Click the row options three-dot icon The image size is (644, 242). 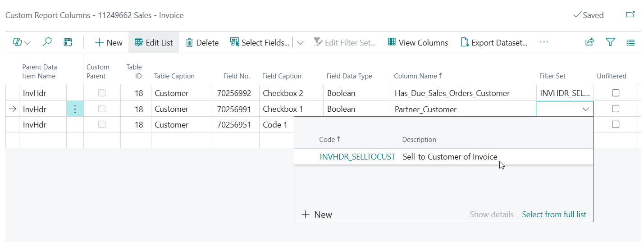(75, 109)
